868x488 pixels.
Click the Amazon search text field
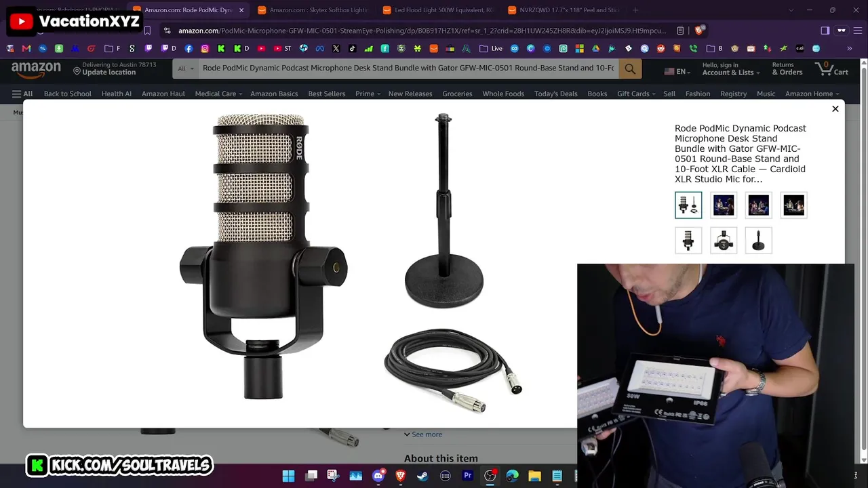408,68
